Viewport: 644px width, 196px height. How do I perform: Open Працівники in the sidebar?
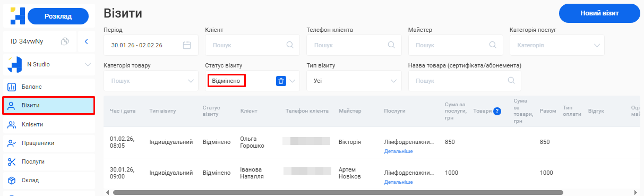tap(49, 143)
